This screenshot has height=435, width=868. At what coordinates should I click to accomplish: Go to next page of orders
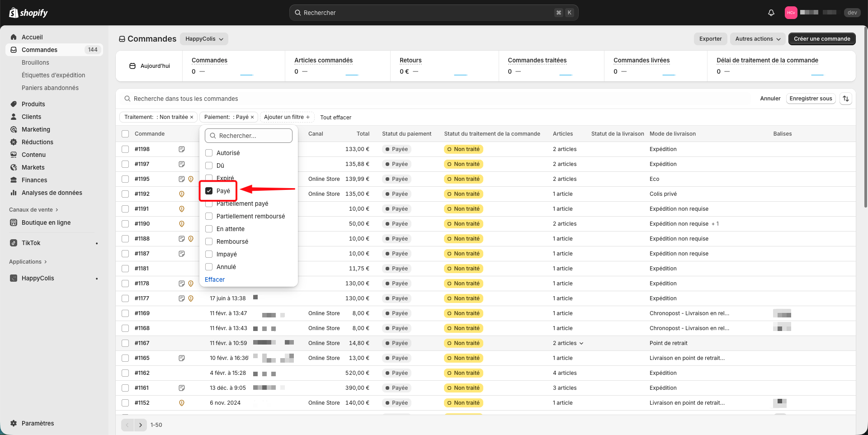click(x=141, y=425)
